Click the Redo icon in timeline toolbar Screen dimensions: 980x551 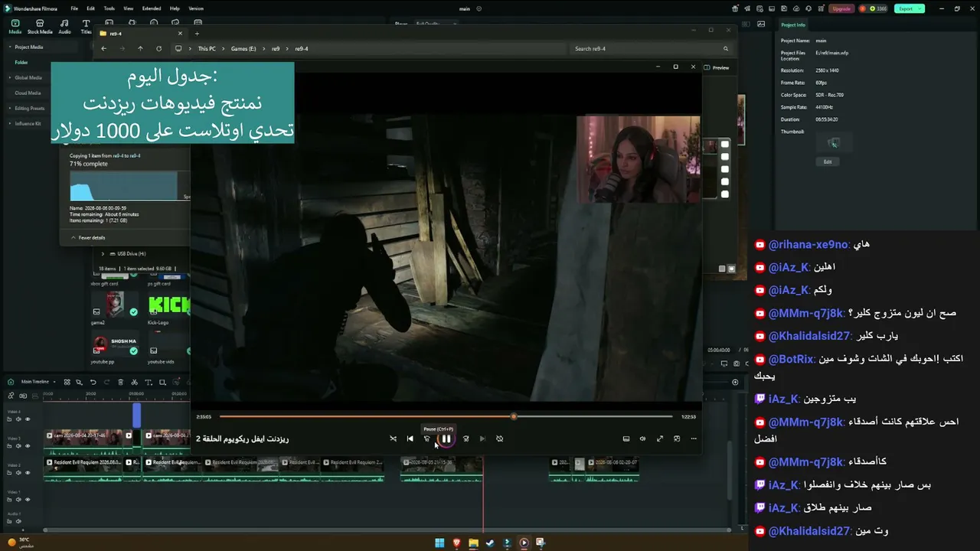point(106,382)
